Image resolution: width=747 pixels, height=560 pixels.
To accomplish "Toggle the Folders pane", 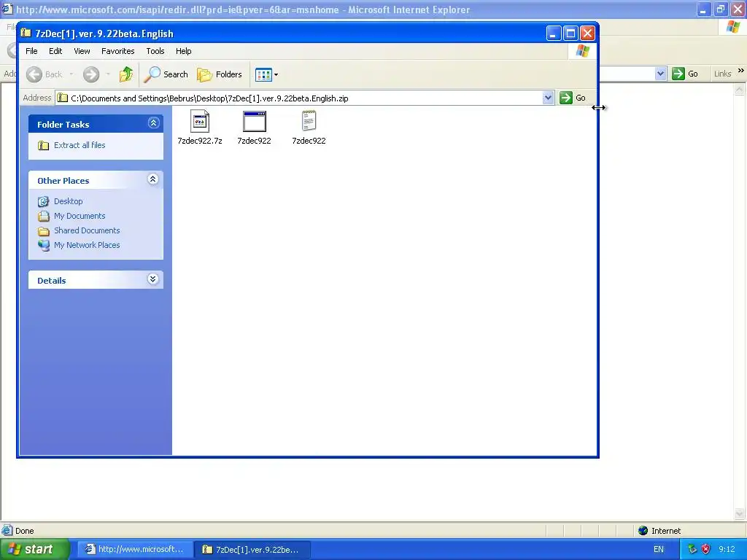I will [220, 74].
